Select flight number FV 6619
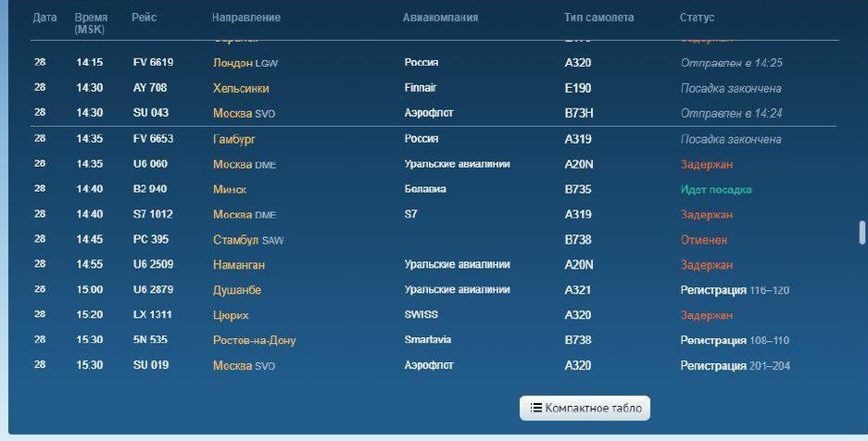Image resolution: width=868 pixels, height=441 pixels. tap(154, 62)
